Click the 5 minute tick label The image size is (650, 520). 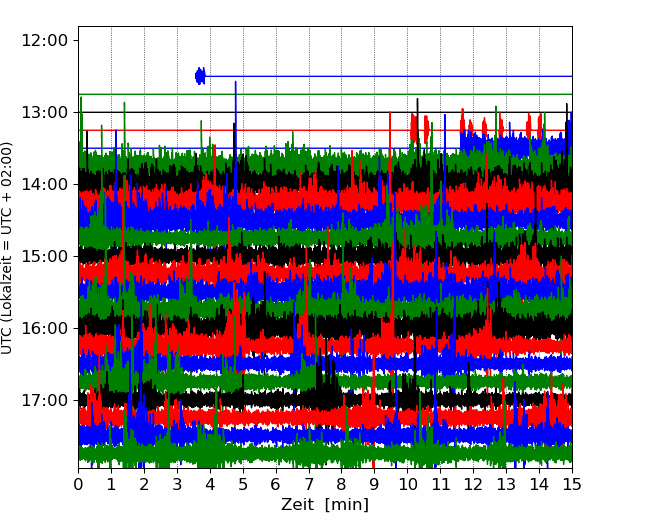click(x=243, y=484)
